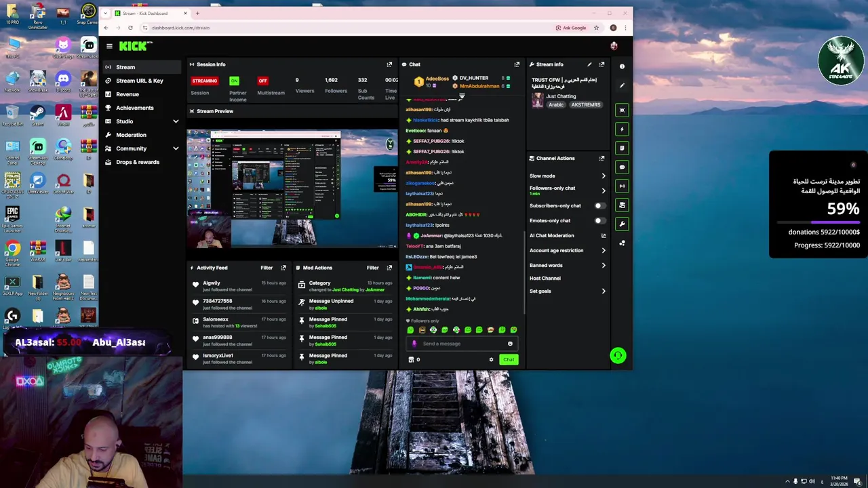Open the chat shop icon
868x488 pixels.
[411, 360]
